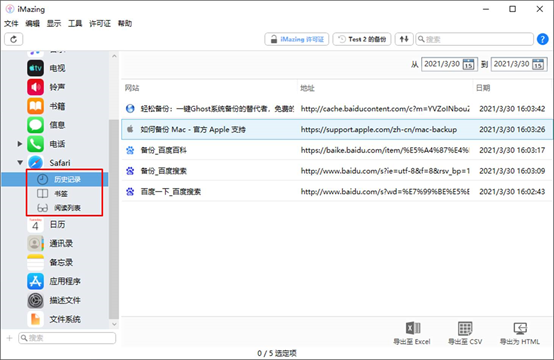The width and height of the screenshot is (554, 360).
Task: Select the 文件系统 file system sidebar icon
Action: 36,319
